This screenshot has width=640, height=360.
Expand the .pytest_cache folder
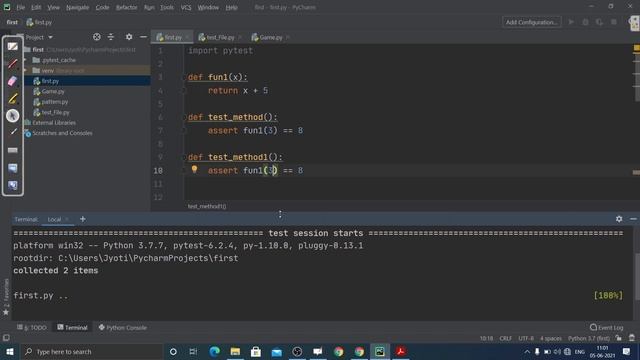pyautogui.click(x=25, y=60)
